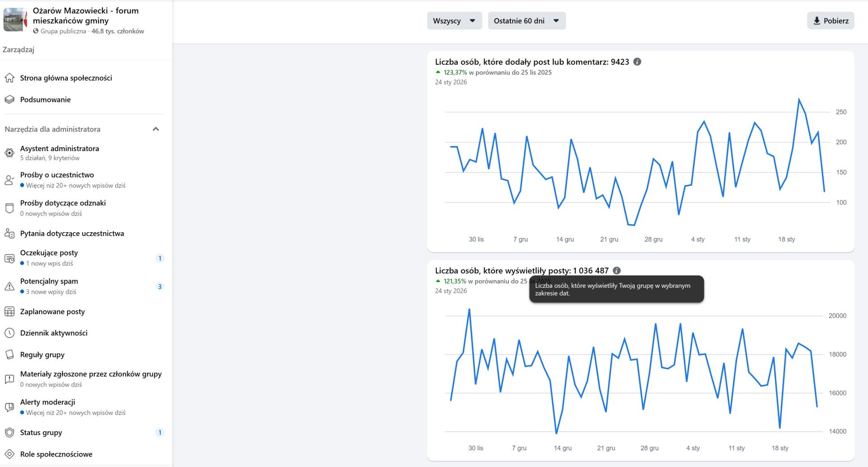Click the Podsumowanie layers icon

point(9,100)
